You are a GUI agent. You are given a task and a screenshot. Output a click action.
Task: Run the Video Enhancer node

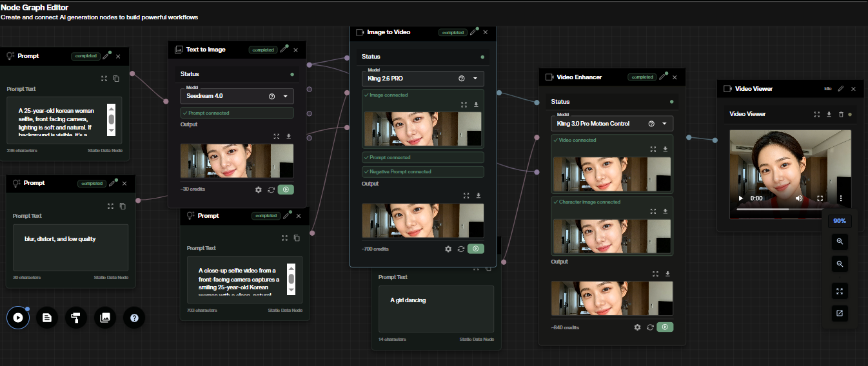[x=665, y=327]
